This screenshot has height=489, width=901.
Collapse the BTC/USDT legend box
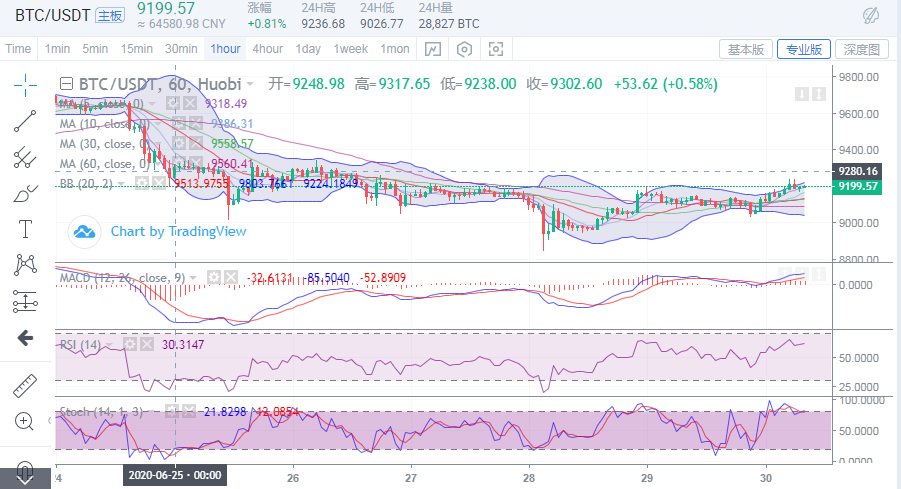click(x=66, y=84)
